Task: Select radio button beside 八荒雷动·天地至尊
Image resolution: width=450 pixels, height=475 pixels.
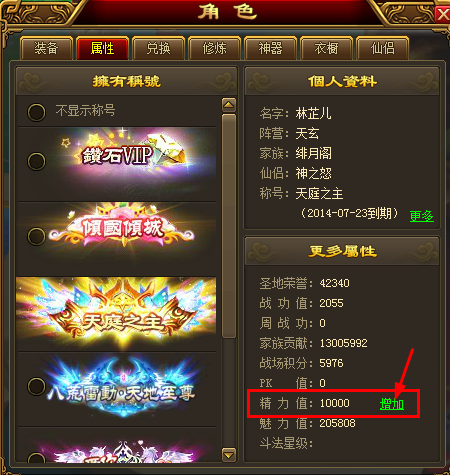Action: pos(36,386)
